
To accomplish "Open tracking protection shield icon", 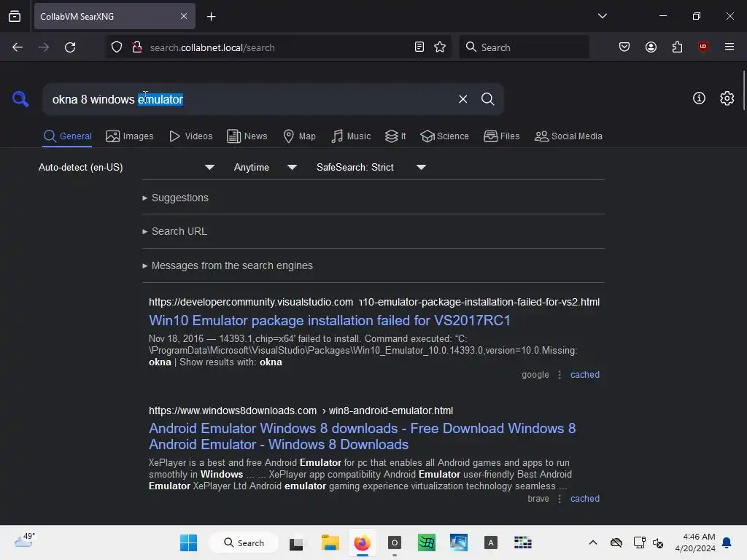I will point(117,47).
